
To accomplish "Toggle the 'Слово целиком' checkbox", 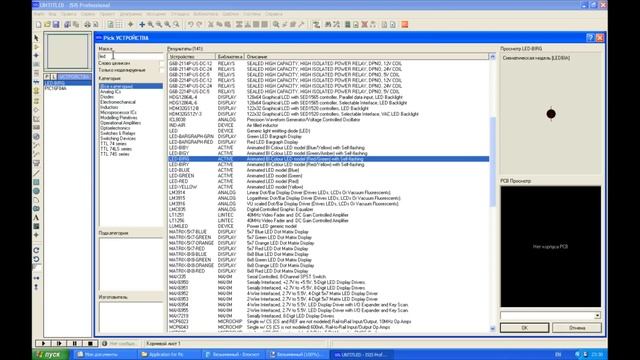I will (x=162, y=64).
